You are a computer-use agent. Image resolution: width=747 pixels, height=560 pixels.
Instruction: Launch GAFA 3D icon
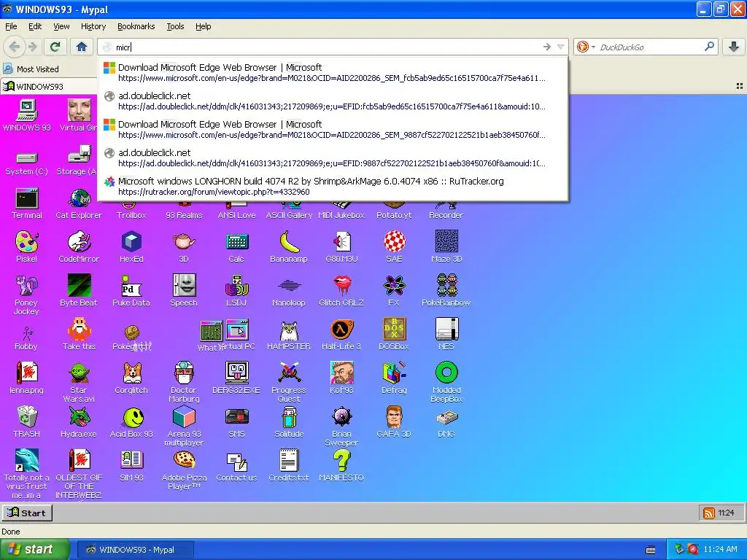(x=394, y=422)
